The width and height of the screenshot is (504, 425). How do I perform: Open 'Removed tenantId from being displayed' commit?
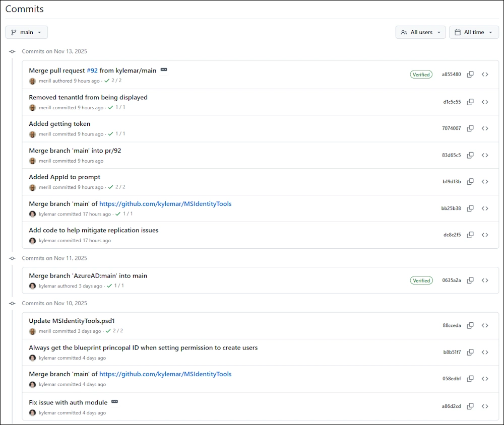pos(88,97)
